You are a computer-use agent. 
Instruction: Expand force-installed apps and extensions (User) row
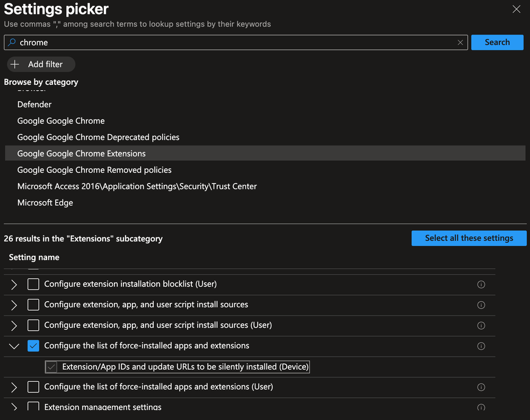pos(14,387)
